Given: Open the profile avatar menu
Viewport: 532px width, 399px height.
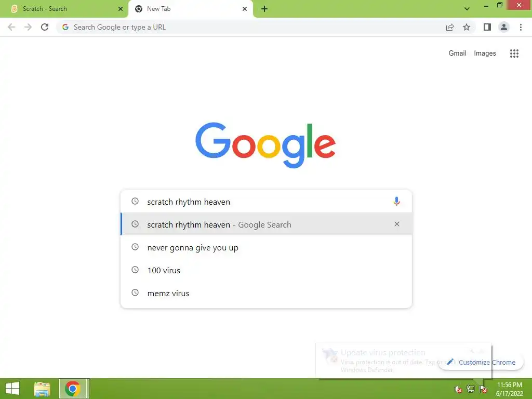Looking at the screenshot, I should 504,27.
